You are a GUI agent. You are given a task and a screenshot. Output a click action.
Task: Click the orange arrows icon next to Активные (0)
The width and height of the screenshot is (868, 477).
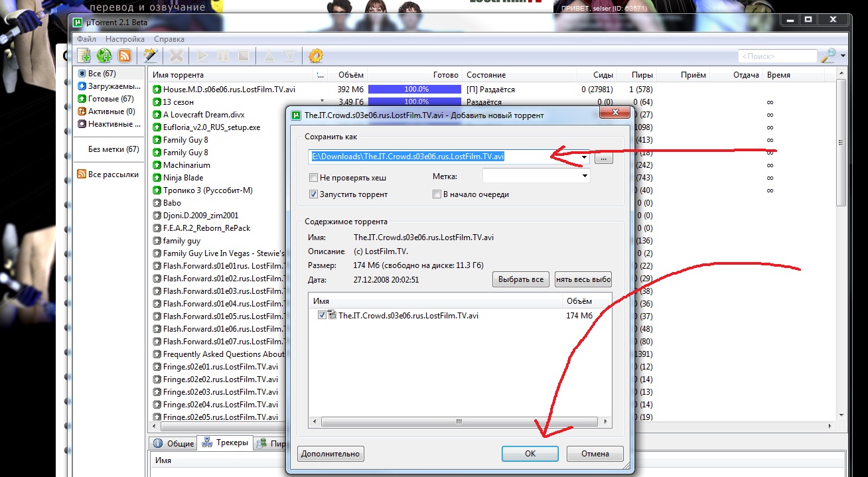tap(82, 111)
